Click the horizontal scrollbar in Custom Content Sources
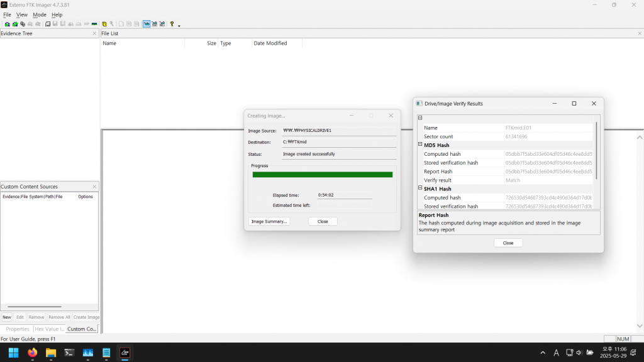Screen dimensions: 644x362 click(x=35, y=307)
